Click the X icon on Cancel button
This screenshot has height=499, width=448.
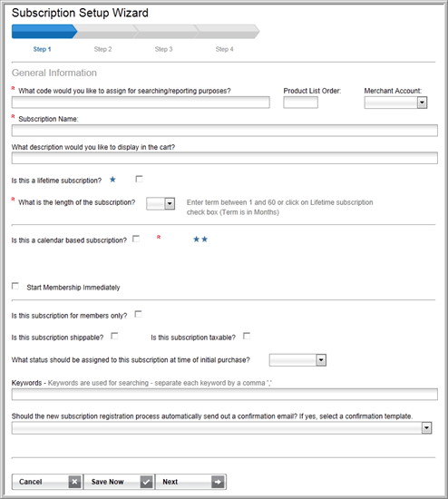click(x=74, y=482)
